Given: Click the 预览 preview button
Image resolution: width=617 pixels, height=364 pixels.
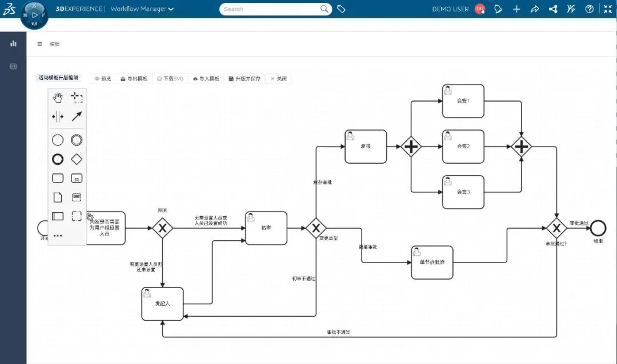Looking at the screenshot, I should pyautogui.click(x=103, y=79).
